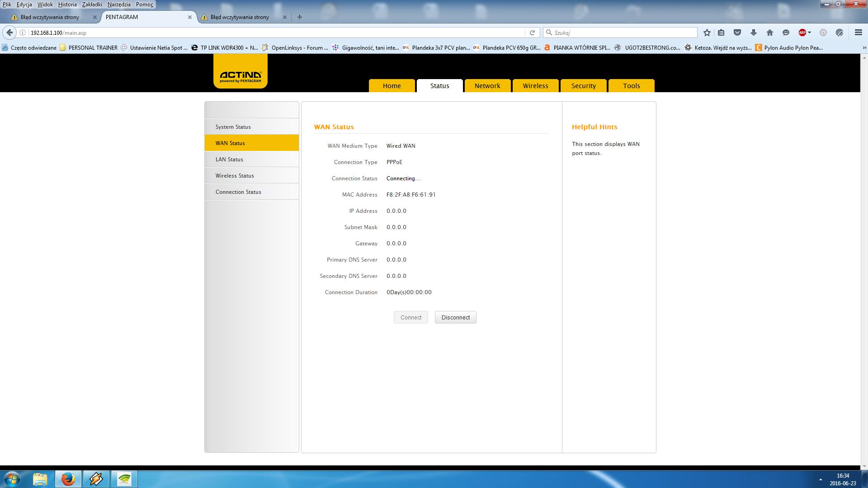Click the Disconnect button
Viewport: 868px width, 488px height.
455,318
